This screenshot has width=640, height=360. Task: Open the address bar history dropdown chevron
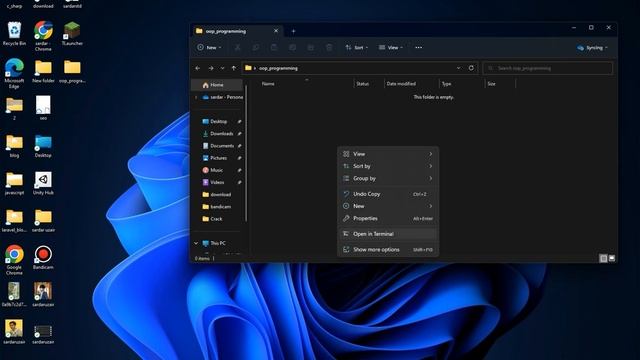pos(458,68)
